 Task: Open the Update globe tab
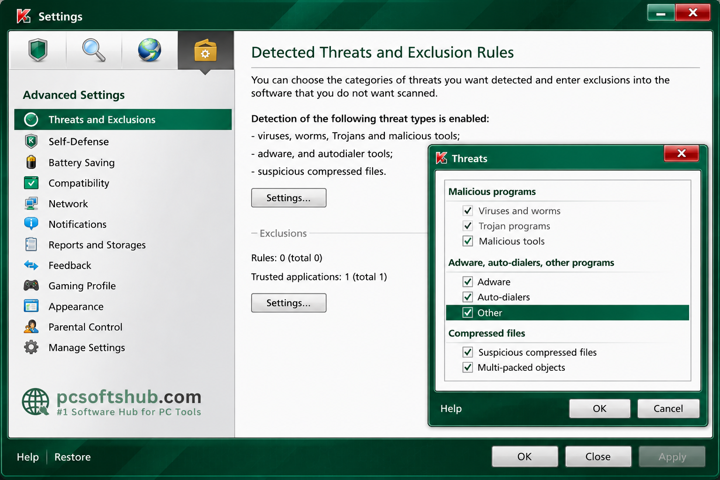[x=149, y=50]
